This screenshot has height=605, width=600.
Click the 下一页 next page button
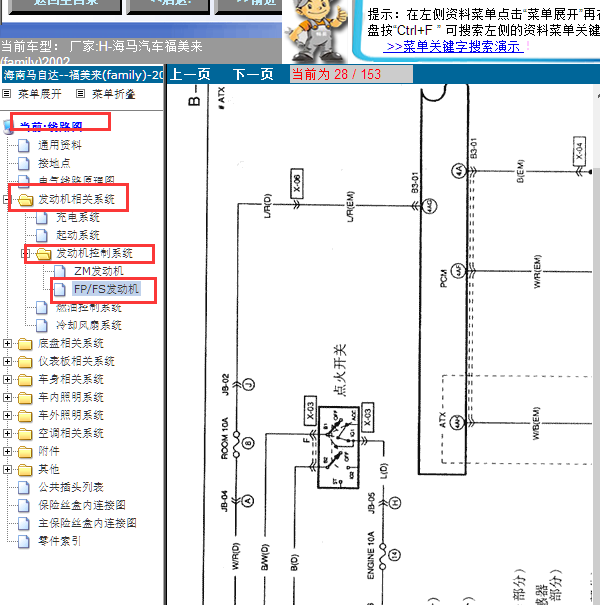(253, 74)
